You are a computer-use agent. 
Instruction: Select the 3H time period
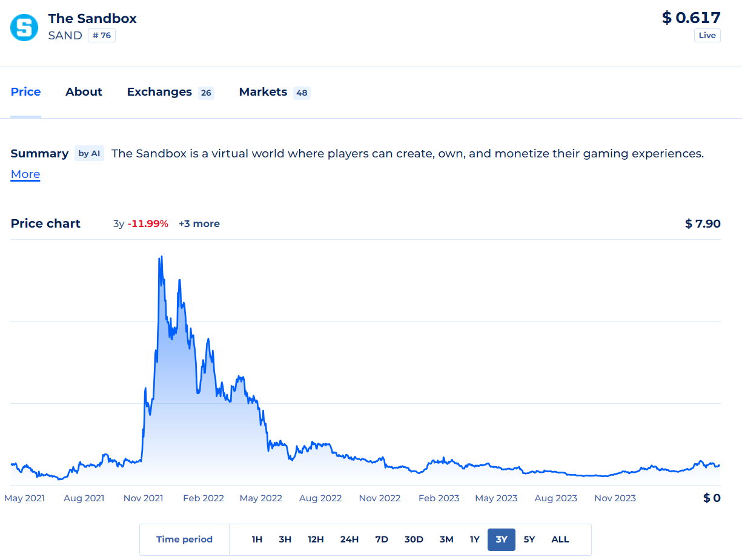pyautogui.click(x=285, y=539)
